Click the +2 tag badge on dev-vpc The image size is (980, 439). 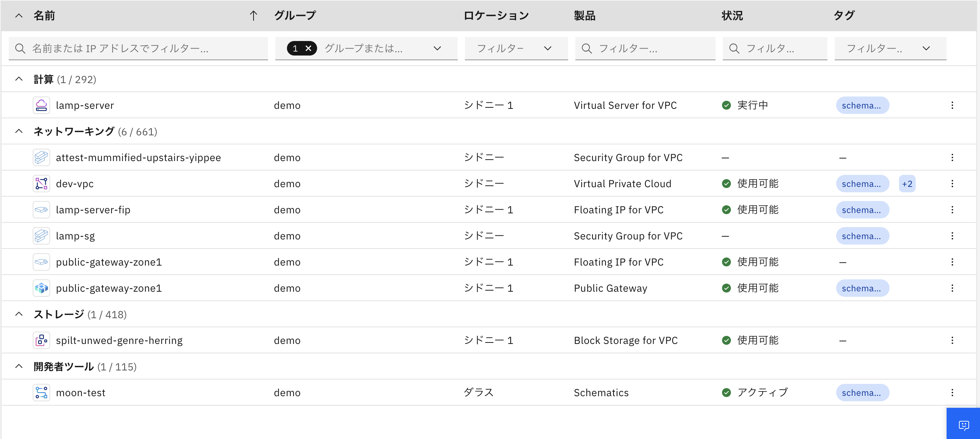click(x=907, y=183)
